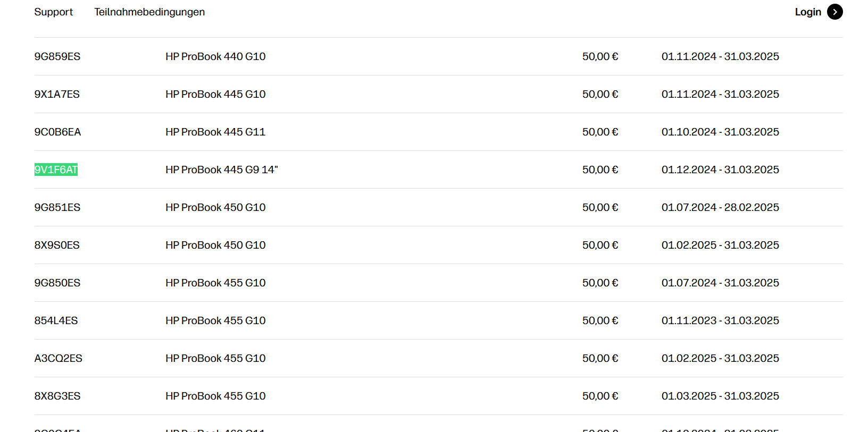The image size is (868, 432).
Task: Click the date range starting 01.12.2024
Action: coord(720,170)
